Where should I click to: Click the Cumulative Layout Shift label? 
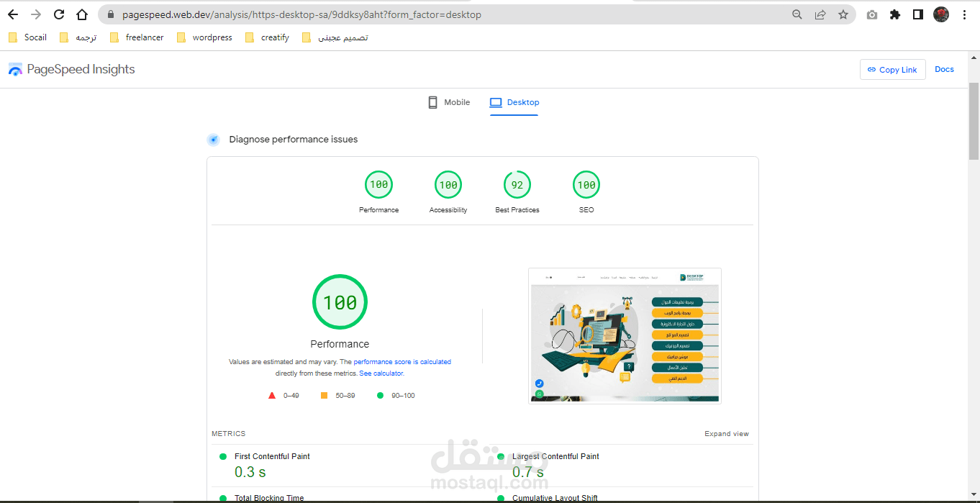coord(555,498)
